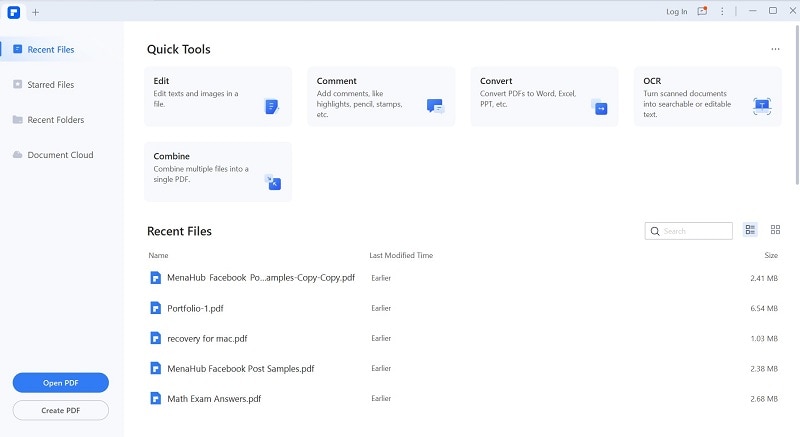Show Recent Folders
Image resolution: width=800 pixels, height=437 pixels.
point(55,120)
